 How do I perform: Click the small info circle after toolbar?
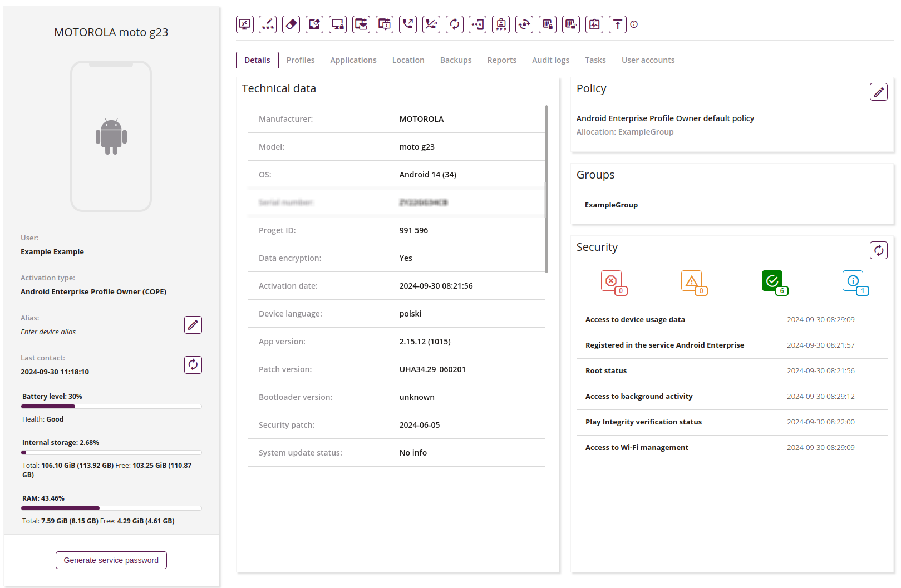634,24
